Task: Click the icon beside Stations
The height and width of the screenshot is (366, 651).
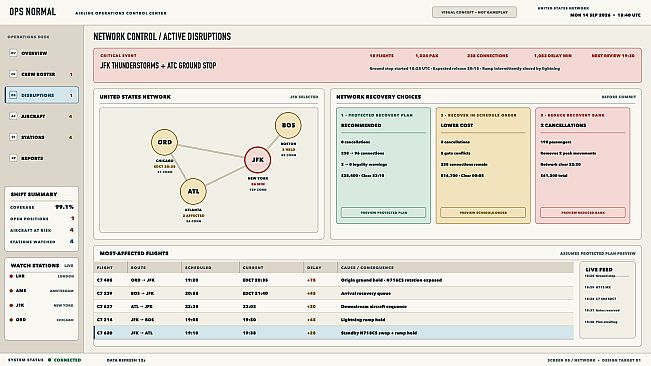Action: [13, 137]
